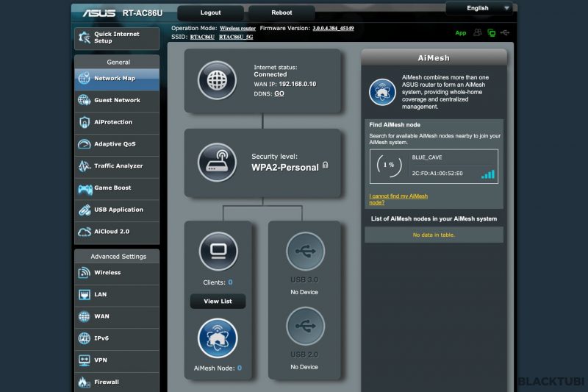The width and height of the screenshot is (588, 392).
Task: Click the VPN monitor icon
Action: point(84,360)
